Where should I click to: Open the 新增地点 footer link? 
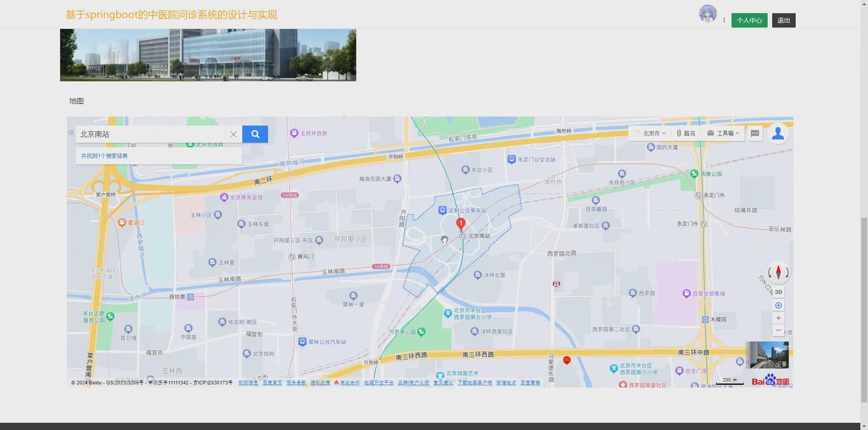(506, 383)
